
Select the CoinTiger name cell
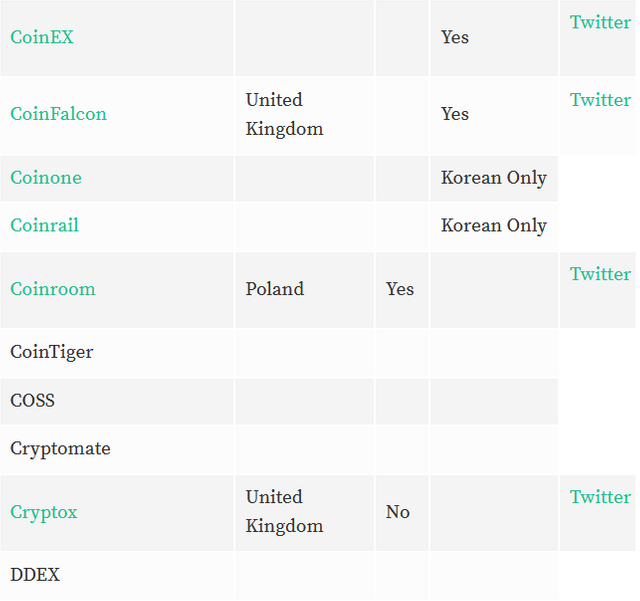click(x=117, y=353)
